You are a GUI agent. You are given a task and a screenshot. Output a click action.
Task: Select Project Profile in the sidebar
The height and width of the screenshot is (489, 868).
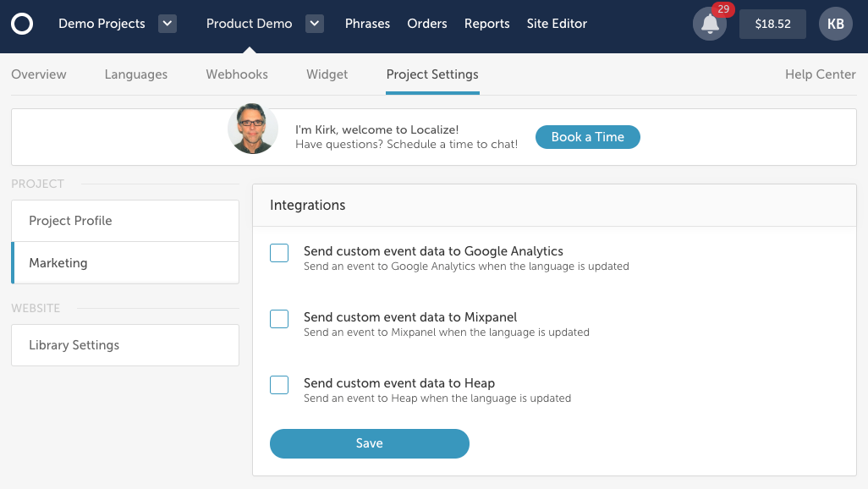click(x=125, y=221)
